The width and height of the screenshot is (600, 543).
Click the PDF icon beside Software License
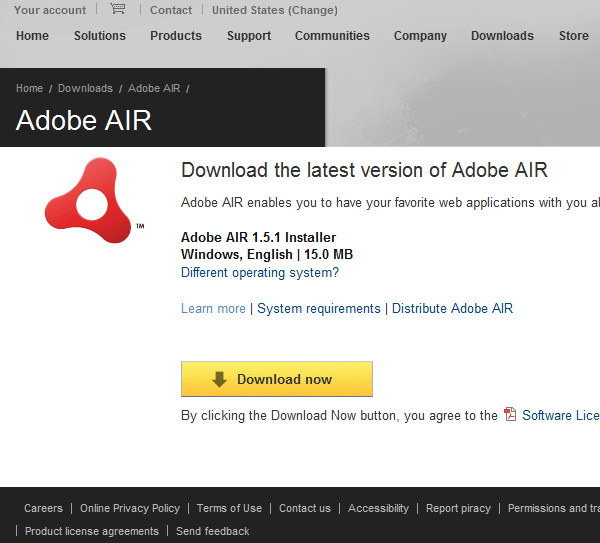pyautogui.click(x=510, y=414)
